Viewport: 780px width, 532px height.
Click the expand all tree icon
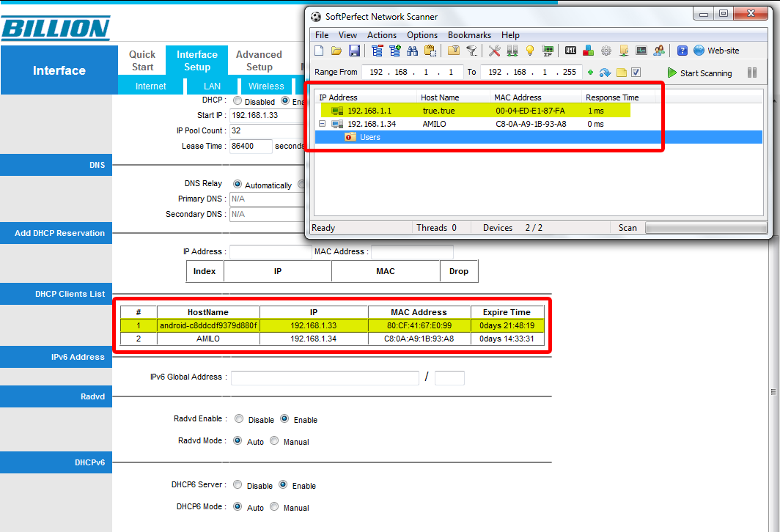point(395,51)
